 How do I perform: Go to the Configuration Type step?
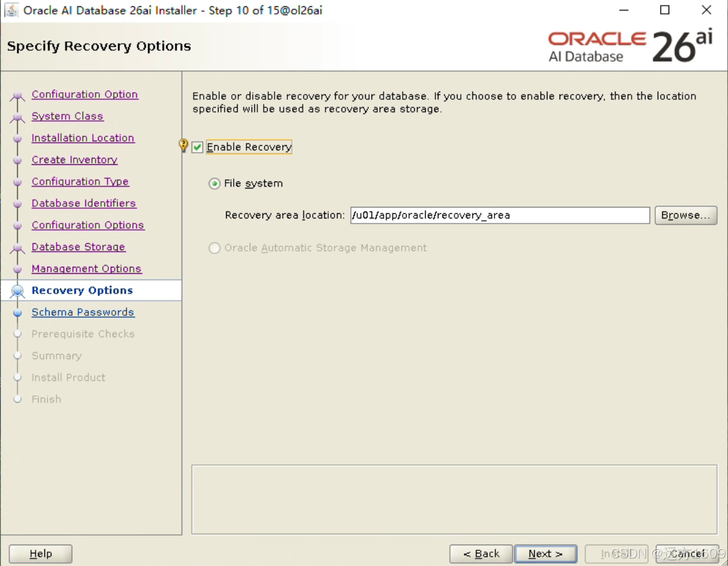point(80,182)
